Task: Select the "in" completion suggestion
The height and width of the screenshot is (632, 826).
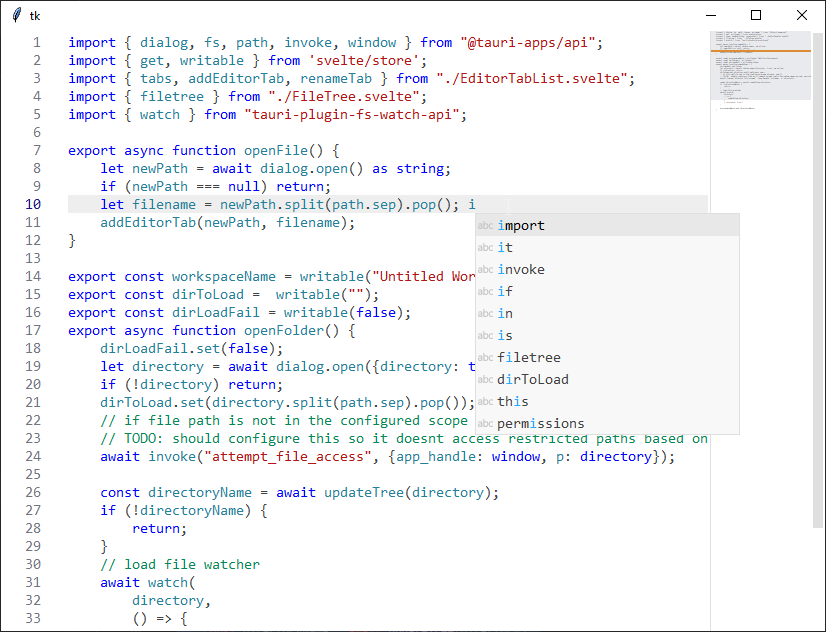Action: point(508,313)
